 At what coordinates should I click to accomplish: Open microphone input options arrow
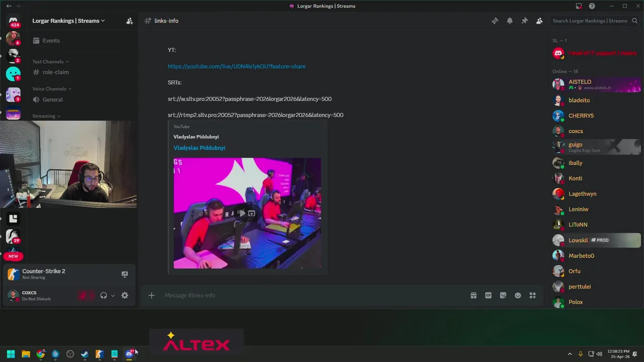click(x=92, y=296)
